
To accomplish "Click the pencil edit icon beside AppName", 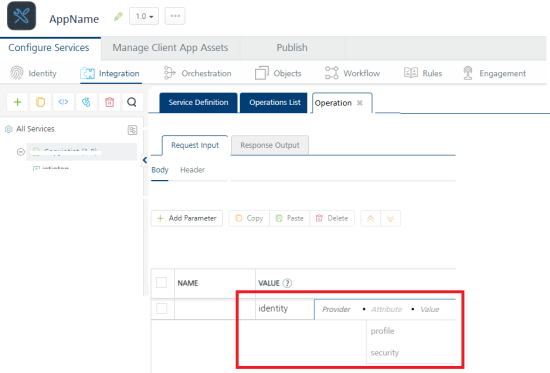I will (118, 16).
